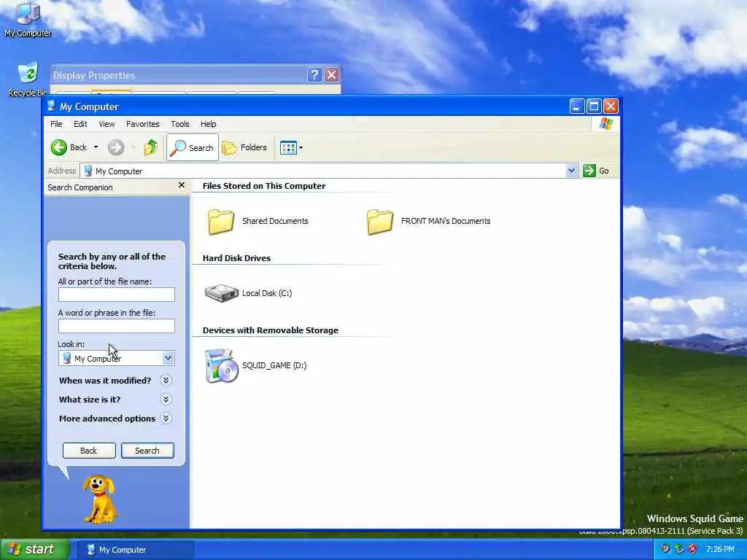This screenshot has width=747, height=560.
Task: Click the middle system tray icon
Action: pyautogui.click(x=679, y=550)
